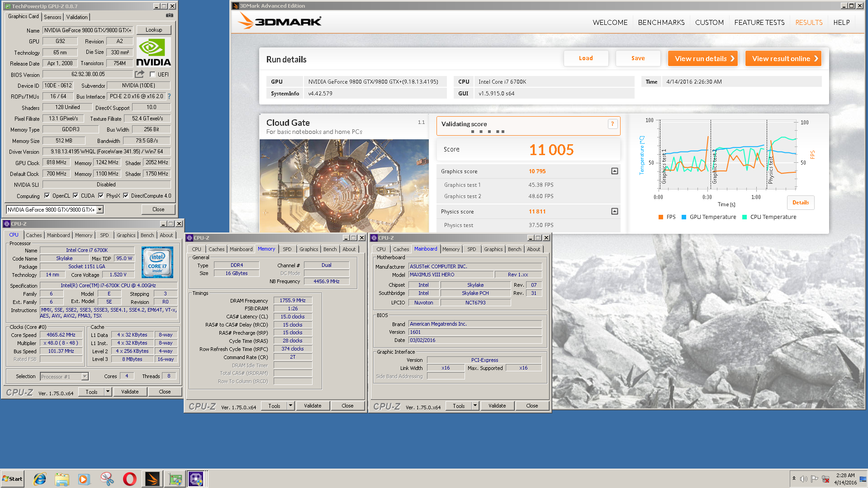Click Close button in GPU-Z window
The width and height of the screenshot is (868, 488).
coord(158,209)
